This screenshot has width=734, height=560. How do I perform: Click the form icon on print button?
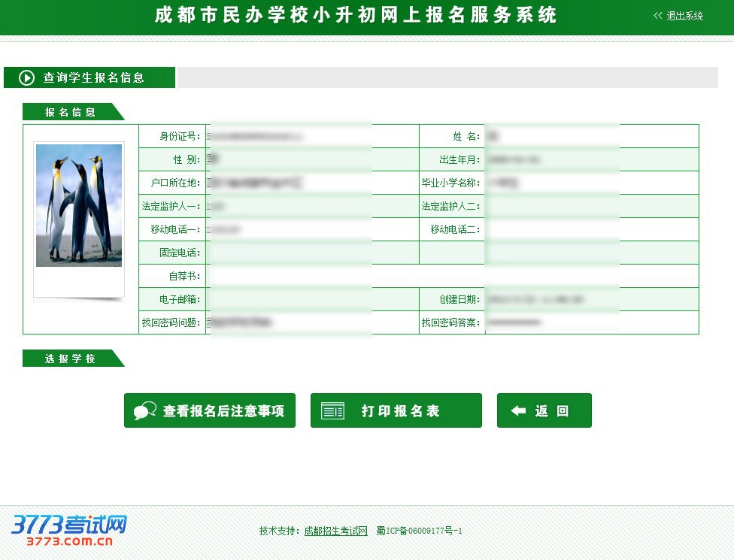pos(332,411)
